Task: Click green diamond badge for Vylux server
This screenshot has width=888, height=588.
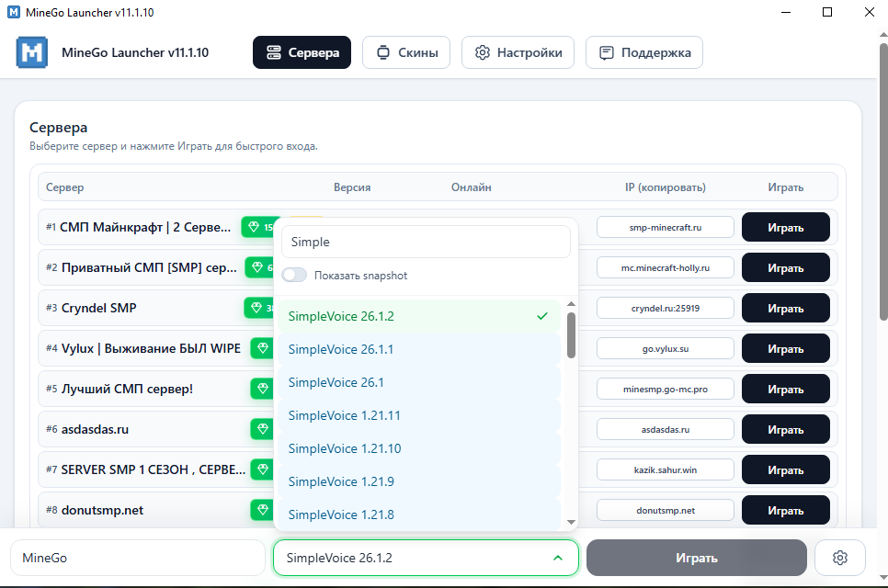Action: coord(262,348)
